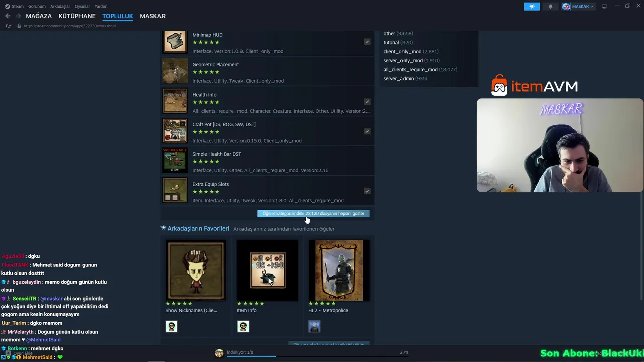Click the blue announcements megaphone button
The width and height of the screenshot is (644, 362).
pyautogui.click(x=532, y=6)
